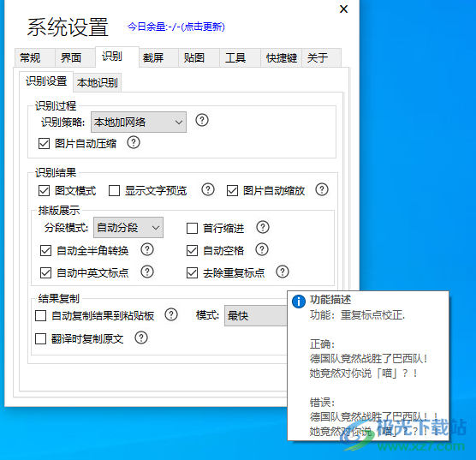Enable 首行缩进 checkbox
The image size is (476, 460).
[x=192, y=228]
